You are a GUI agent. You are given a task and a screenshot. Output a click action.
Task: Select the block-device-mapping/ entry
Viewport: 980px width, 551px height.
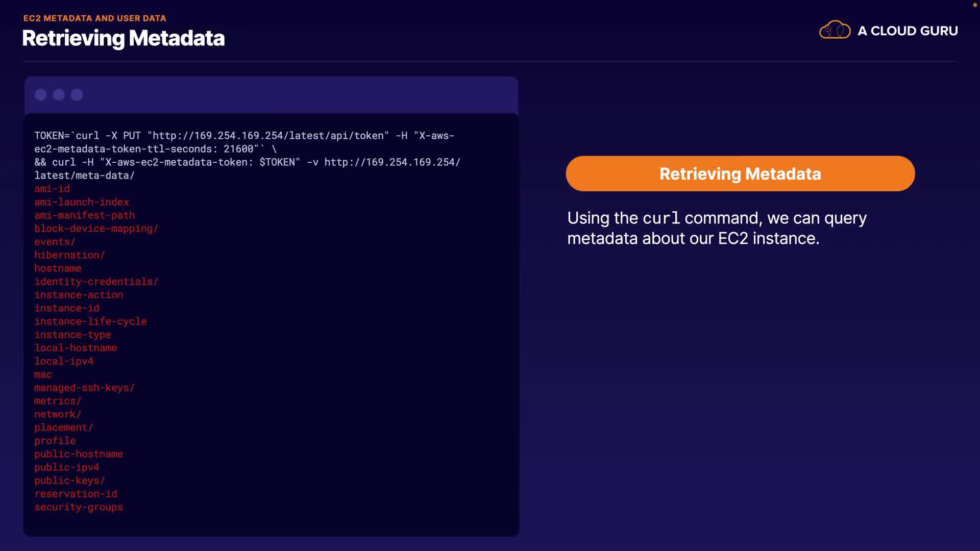click(96, 229)
